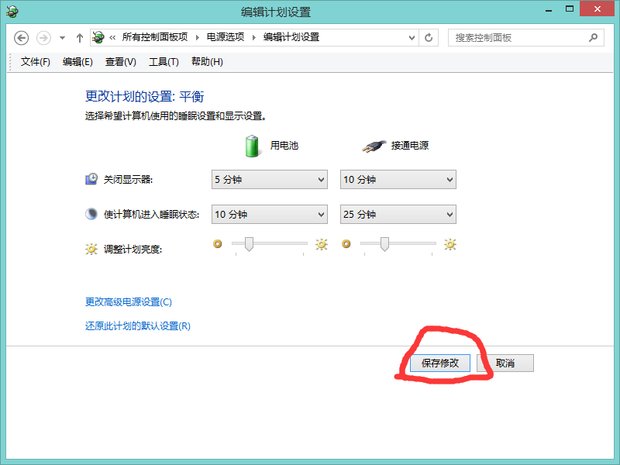
Task: Click the monitor clock icon beside 关闭显示器
Action: (91, 179)
